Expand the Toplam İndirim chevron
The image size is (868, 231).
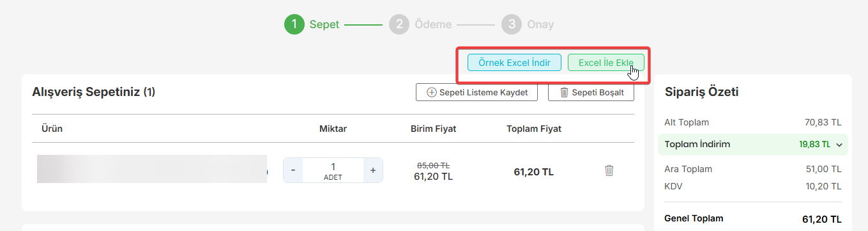pyautogui.click(x=839, y=145)
